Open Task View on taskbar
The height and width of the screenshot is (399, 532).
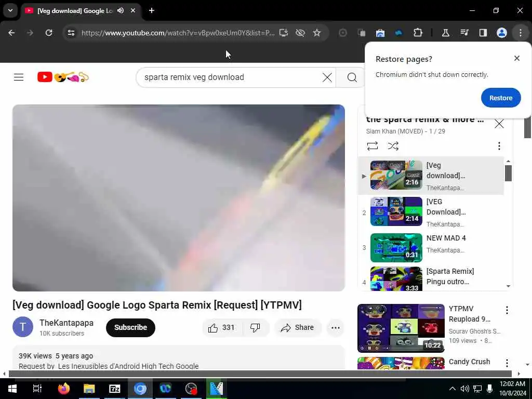tap(37, 389)
